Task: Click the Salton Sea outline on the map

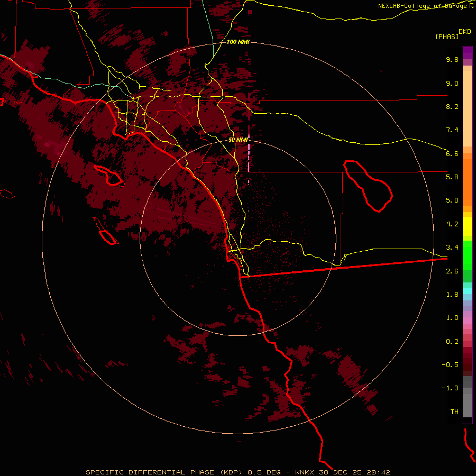Action: click(x=368, y=186)
